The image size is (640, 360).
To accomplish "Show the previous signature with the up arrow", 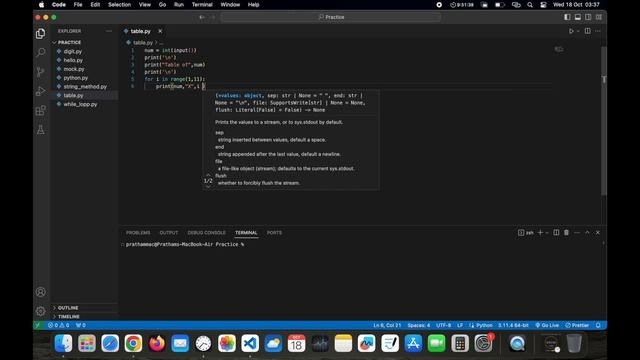I will pyautogui.click(x=208, y=175).
